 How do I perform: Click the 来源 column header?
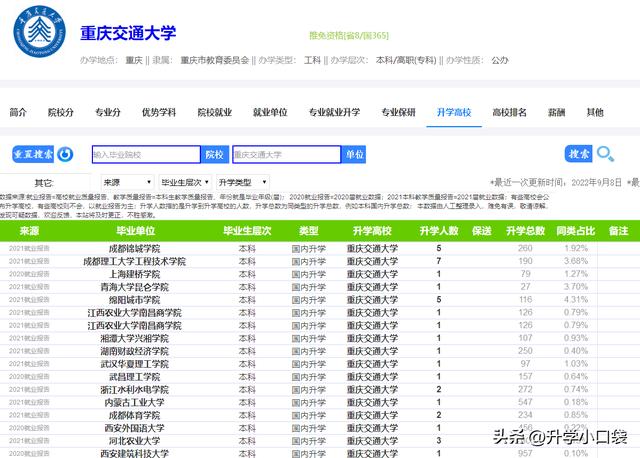pos(29,231)
